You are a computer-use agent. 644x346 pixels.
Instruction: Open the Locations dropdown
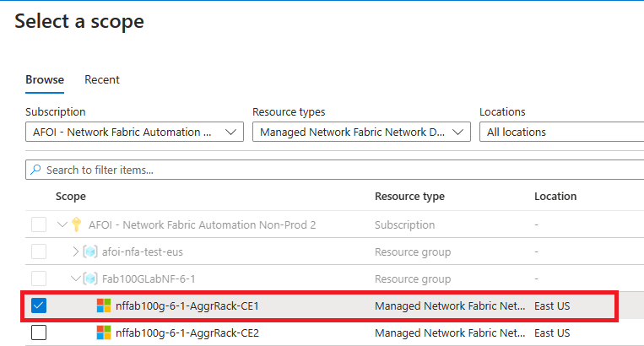tap(561, 132)
